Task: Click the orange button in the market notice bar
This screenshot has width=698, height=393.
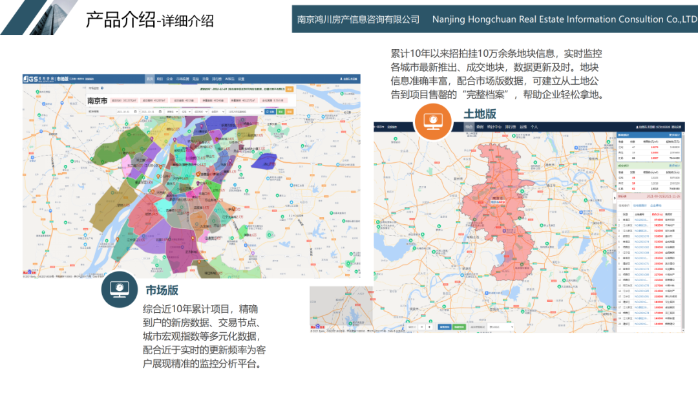Action: (289, 89)
